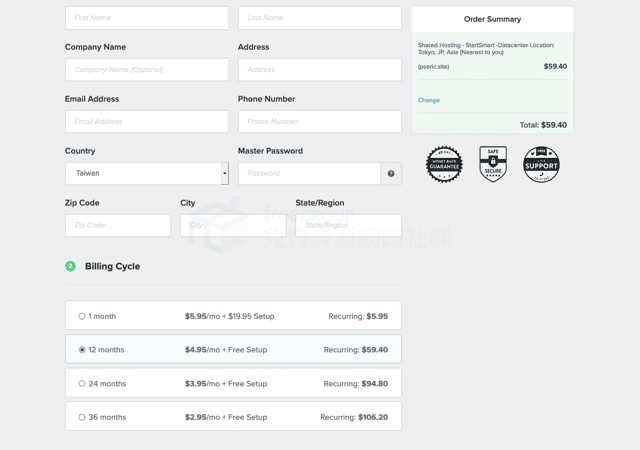Image resolution: width=640 pixels, height=450 pixels.
Task: Click the Safe Secure shield badge
Action: [x=493, y=164]
